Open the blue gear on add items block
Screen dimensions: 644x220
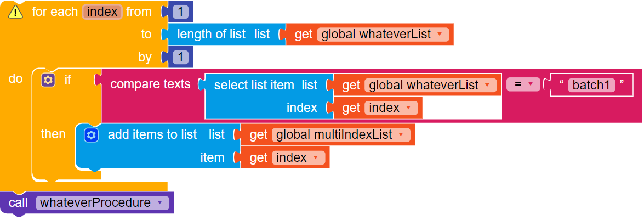point(91,134)
